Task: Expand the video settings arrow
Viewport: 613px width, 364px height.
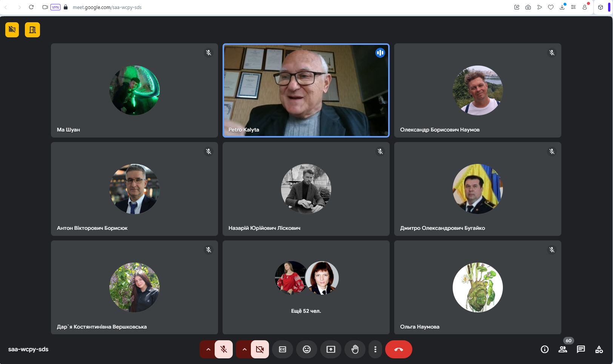Action: (x=244, y=349)
